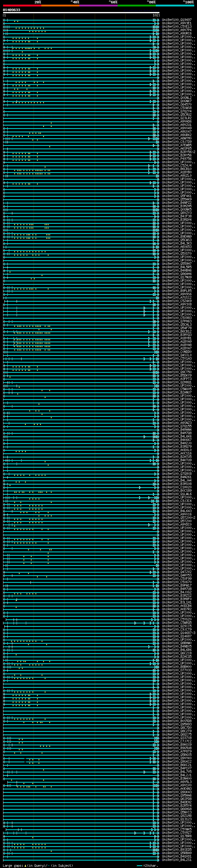Open hit UniRef100_A9V3E1

coord(177,23)
